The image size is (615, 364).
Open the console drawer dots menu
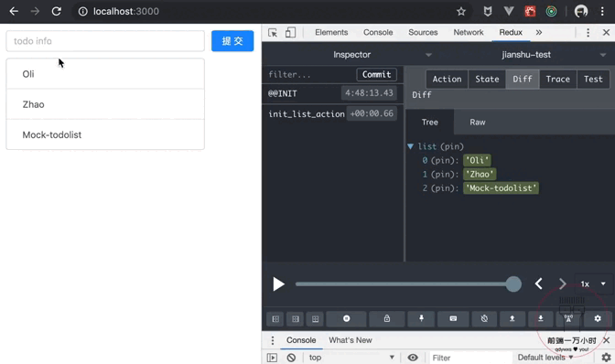click(x=273, y=340)
